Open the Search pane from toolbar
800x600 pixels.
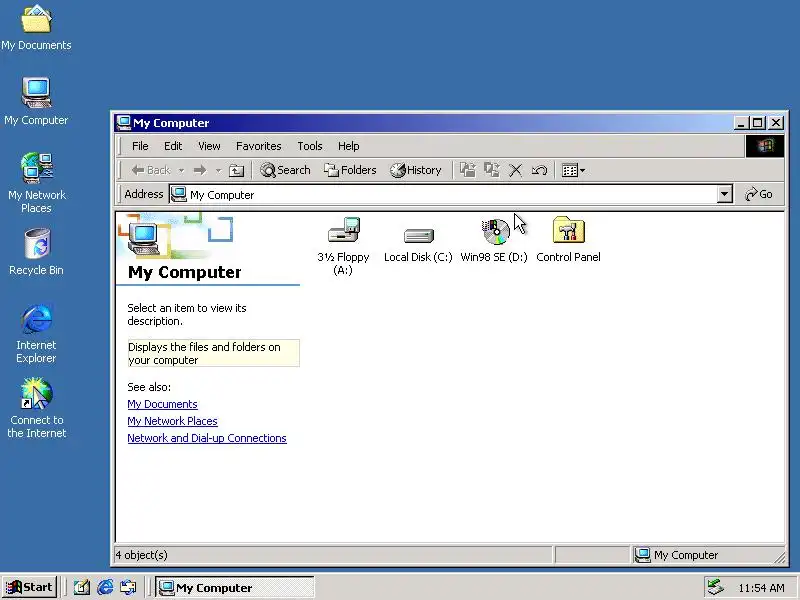[x=285, y=170]
